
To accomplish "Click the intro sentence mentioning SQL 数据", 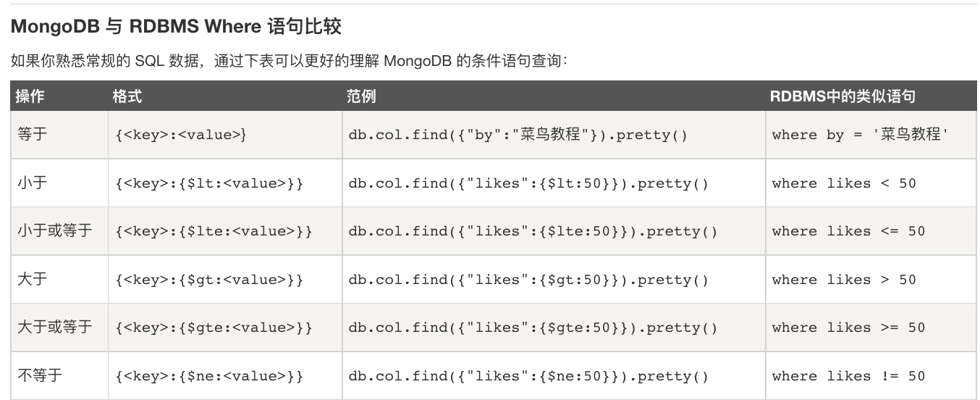I will (290, 61).
